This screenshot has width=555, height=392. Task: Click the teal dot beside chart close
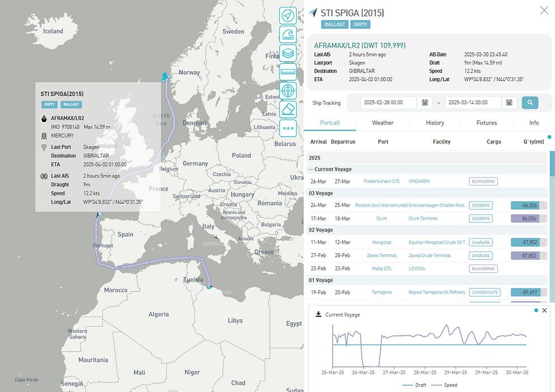point(536,310)
